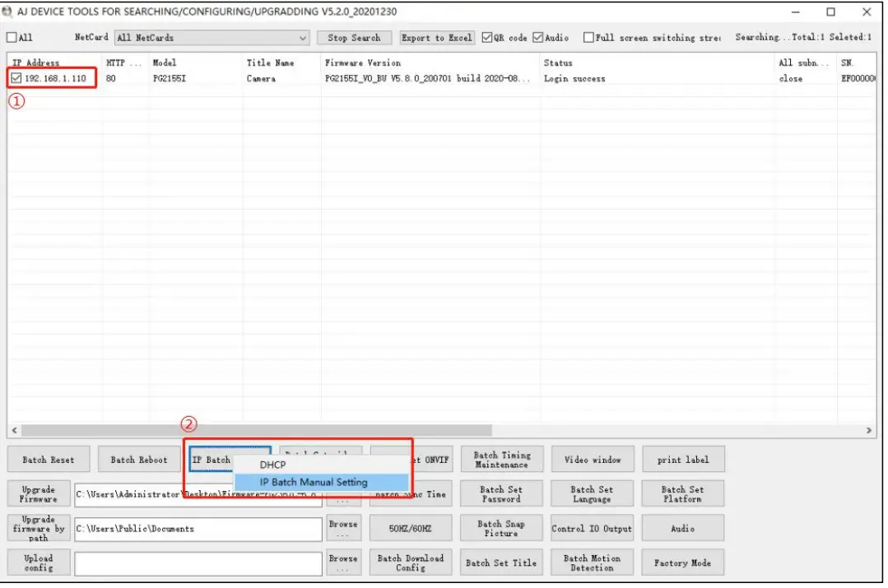888x588 pixels.
Task: Click the Firmware Version column header
Action: (430, 63)
